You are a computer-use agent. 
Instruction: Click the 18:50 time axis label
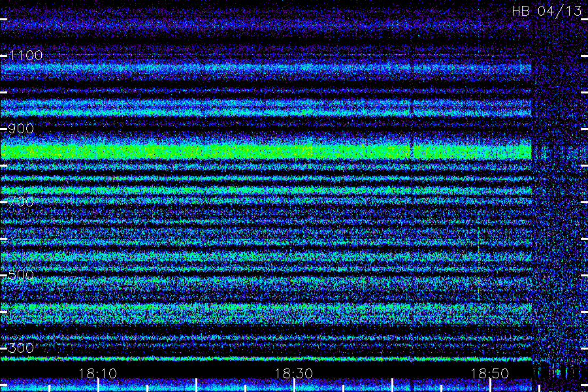[489, 374]
